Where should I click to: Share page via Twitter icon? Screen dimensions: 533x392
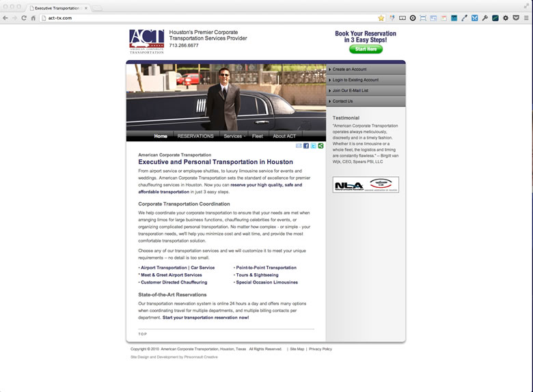pyautogui.click(x=314, y=145)
